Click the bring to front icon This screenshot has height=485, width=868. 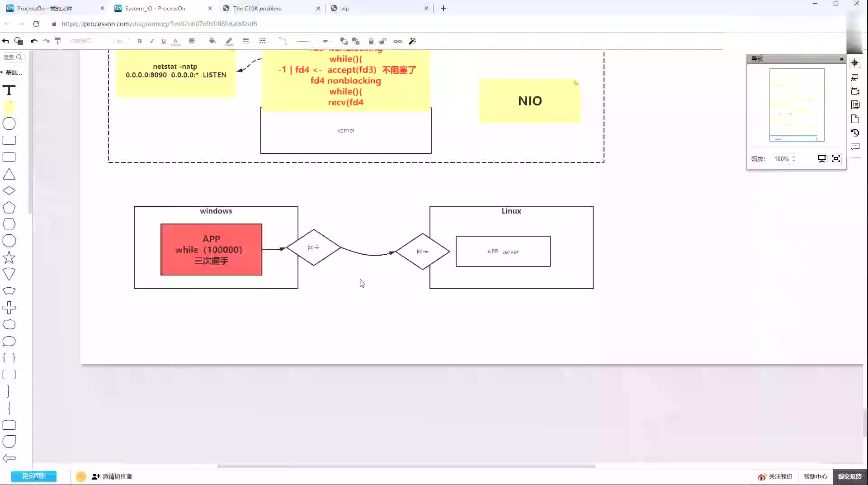click(x=344, y=41)
